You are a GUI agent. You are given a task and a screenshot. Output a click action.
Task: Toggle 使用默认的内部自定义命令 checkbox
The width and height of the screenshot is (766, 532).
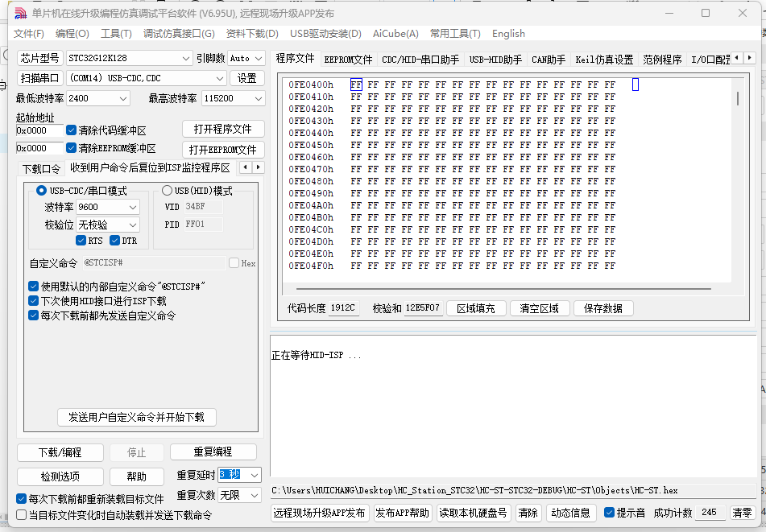pos(33,286)
